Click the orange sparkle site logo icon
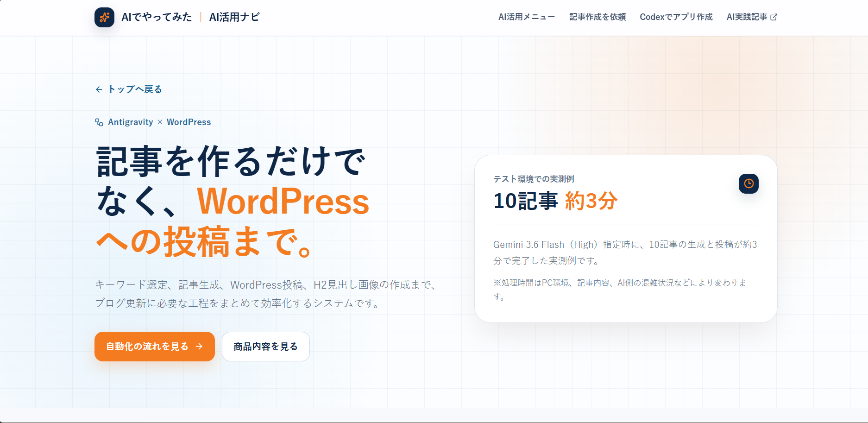This screenshot has height=423, width=868. click(x=104, y=17)
